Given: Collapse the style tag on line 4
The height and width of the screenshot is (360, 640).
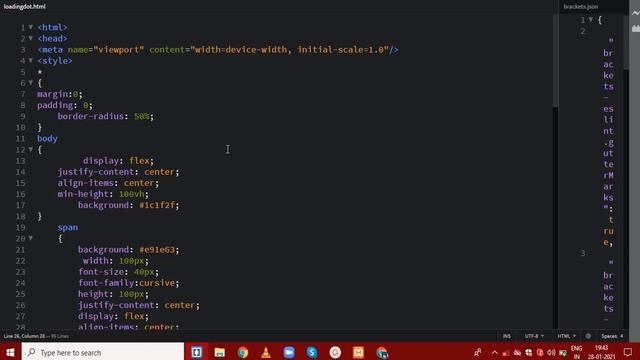Looking at the screenshot, I should [x=31, y=60].
